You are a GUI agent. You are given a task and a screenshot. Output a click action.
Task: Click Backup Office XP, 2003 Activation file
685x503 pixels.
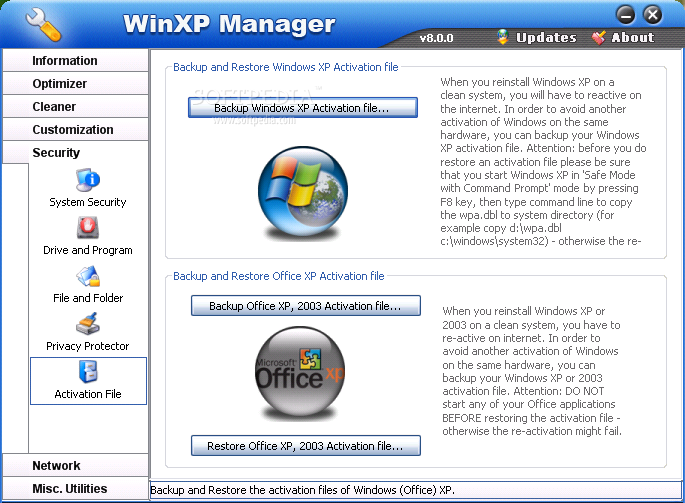[x=306, y=305]
